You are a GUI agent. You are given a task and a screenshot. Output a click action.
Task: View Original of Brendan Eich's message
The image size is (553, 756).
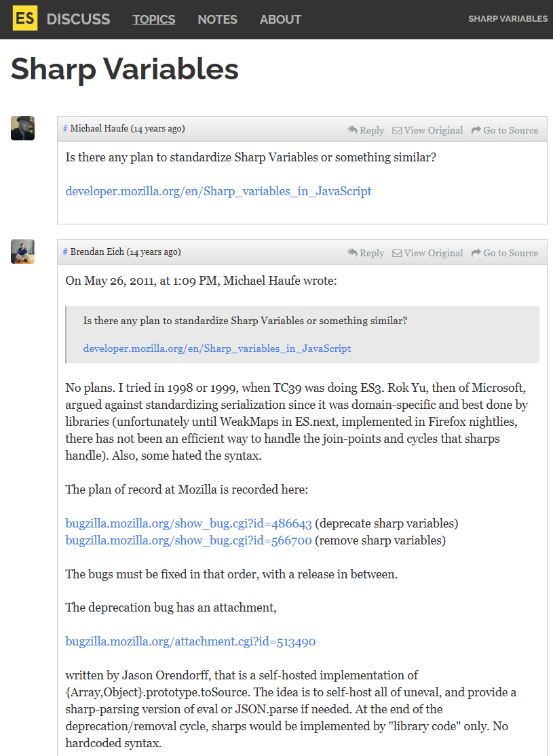pyautogui.click(x=427, y=253)
